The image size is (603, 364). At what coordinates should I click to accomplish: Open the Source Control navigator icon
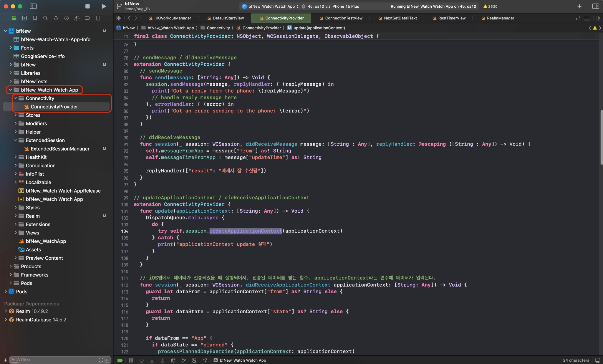(x=24, y=18)
